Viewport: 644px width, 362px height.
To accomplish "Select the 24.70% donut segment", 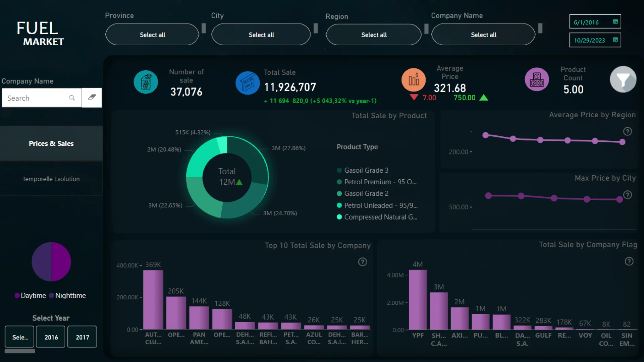I will (x=244, y=201).
